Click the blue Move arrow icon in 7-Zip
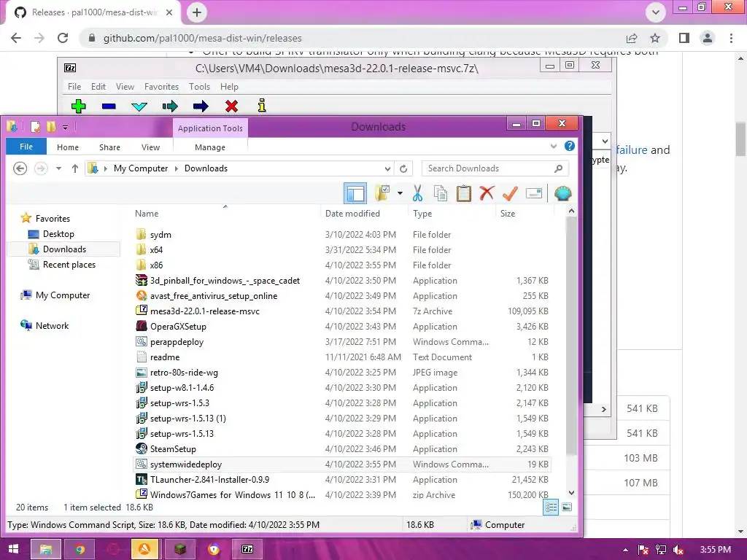The height and width of the screenshot is (560, 747). (x=201, y=106)
